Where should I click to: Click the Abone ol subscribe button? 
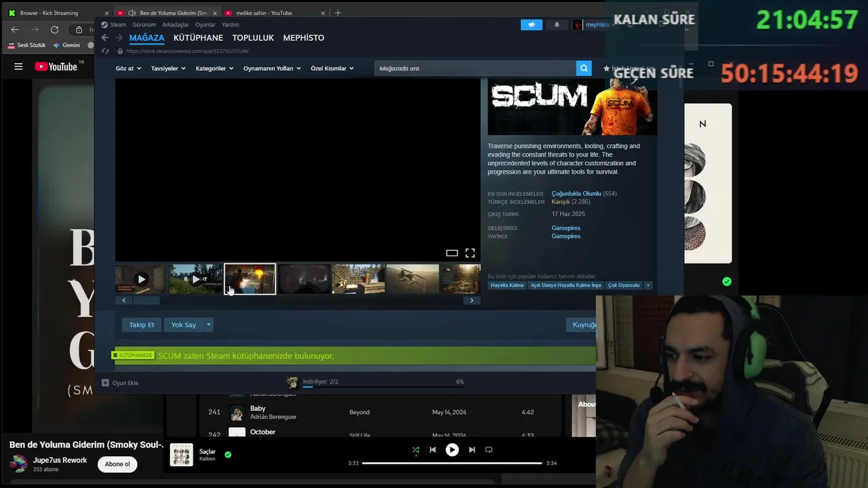117,464
